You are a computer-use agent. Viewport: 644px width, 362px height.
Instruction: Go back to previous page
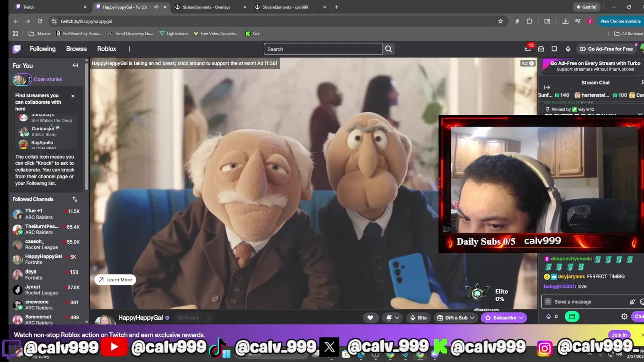tap(16, 21)
